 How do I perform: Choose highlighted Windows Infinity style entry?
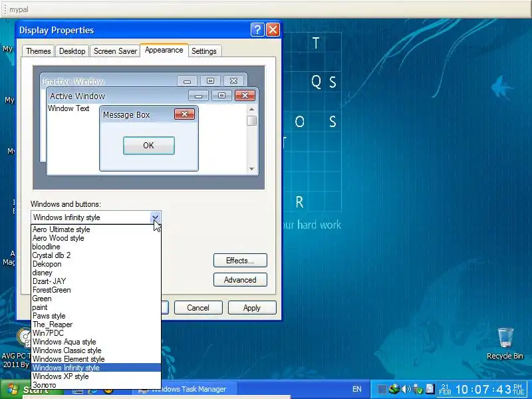point(96,368)
